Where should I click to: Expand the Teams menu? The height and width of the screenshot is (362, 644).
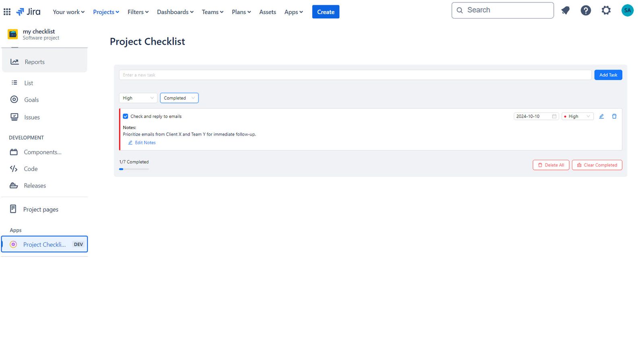point(213,12)
